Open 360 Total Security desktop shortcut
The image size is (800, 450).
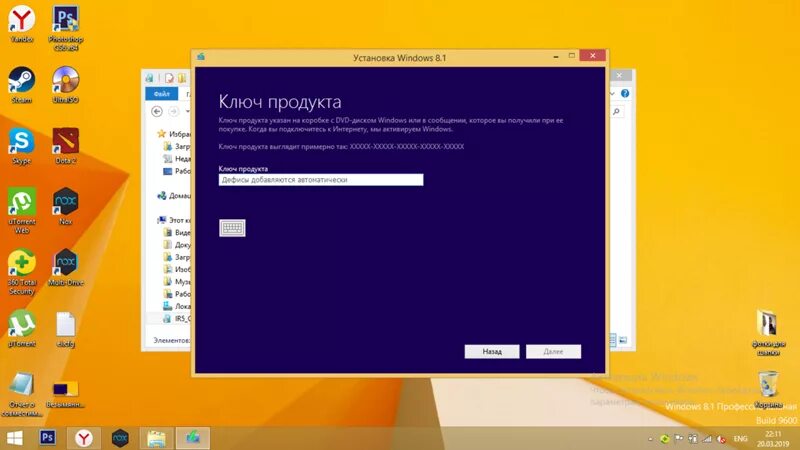[21, 272]
